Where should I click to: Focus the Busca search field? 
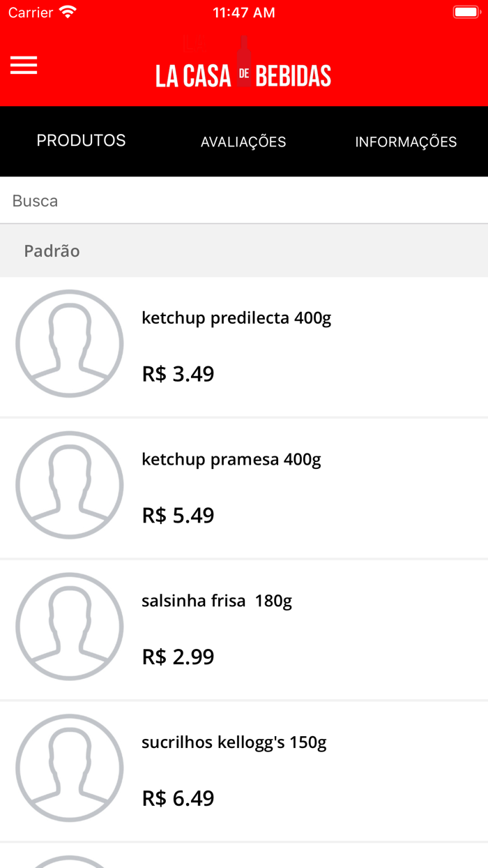tap(244, 201)
